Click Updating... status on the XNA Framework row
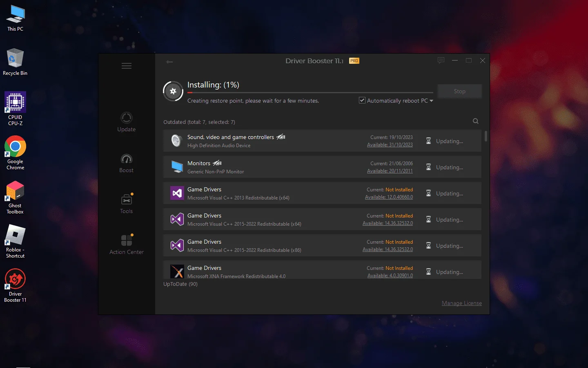Image resolution: width=588 pixels, height=368 pixels. click(449, 272)
